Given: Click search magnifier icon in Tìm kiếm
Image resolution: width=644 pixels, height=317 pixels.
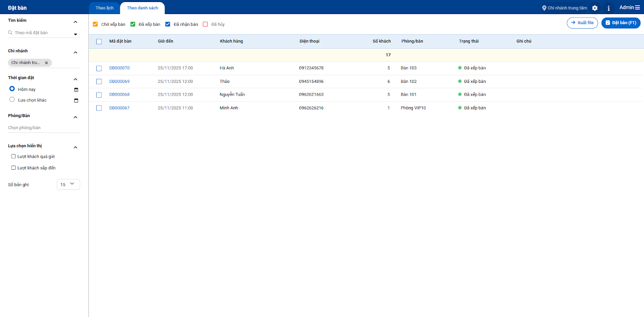Looking at the screenshot, I should (x=10, y=33).
